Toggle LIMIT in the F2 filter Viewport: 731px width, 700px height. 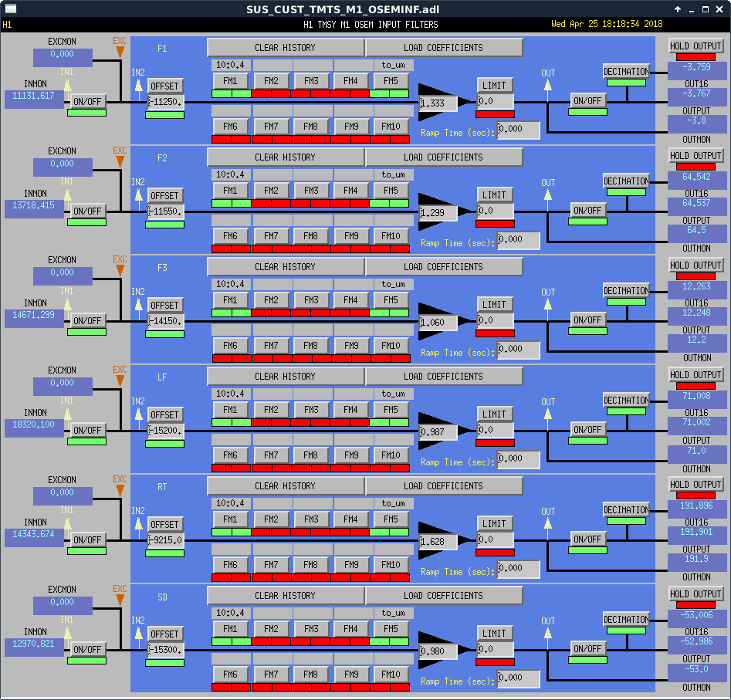494,194
